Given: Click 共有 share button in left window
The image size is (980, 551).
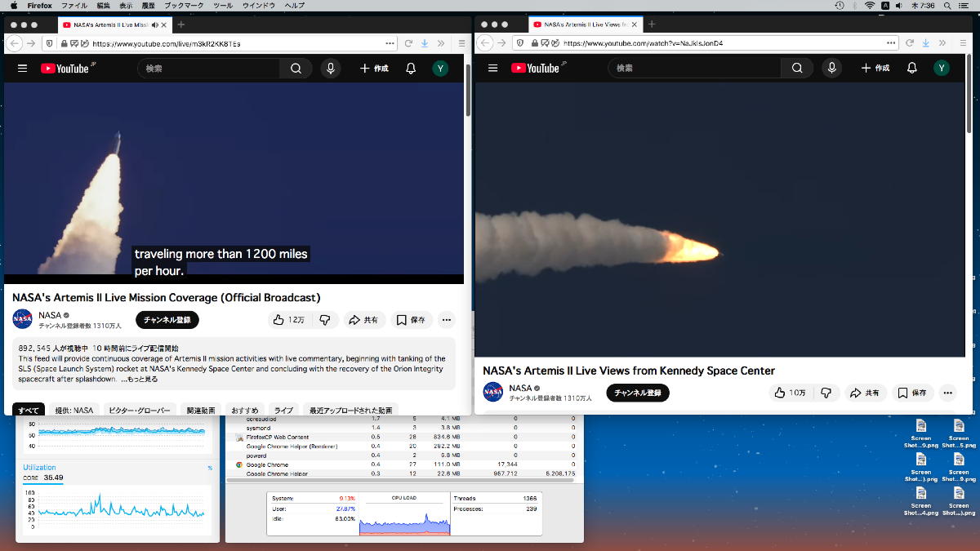Looking at the screenshot, I should point(363,320).
